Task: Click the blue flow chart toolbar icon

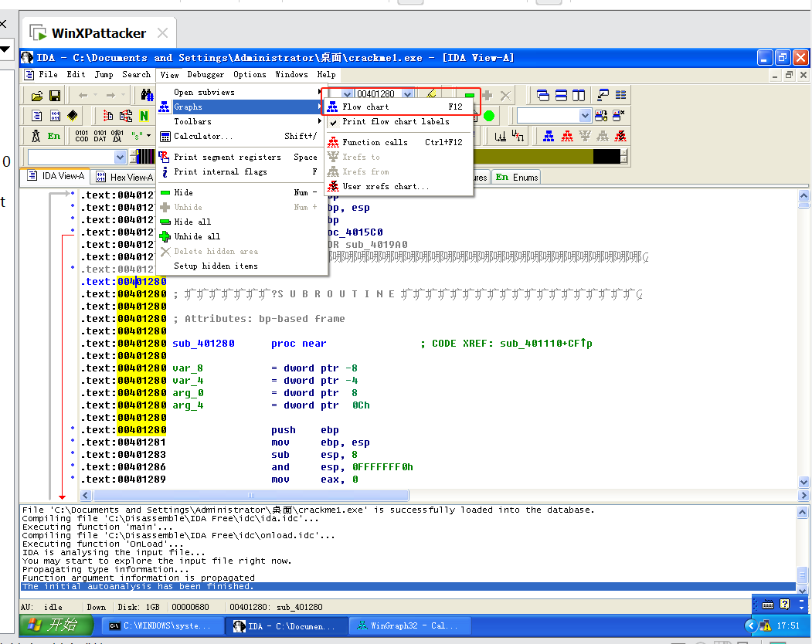Action: pyautogui.click(x=549, y=136)
